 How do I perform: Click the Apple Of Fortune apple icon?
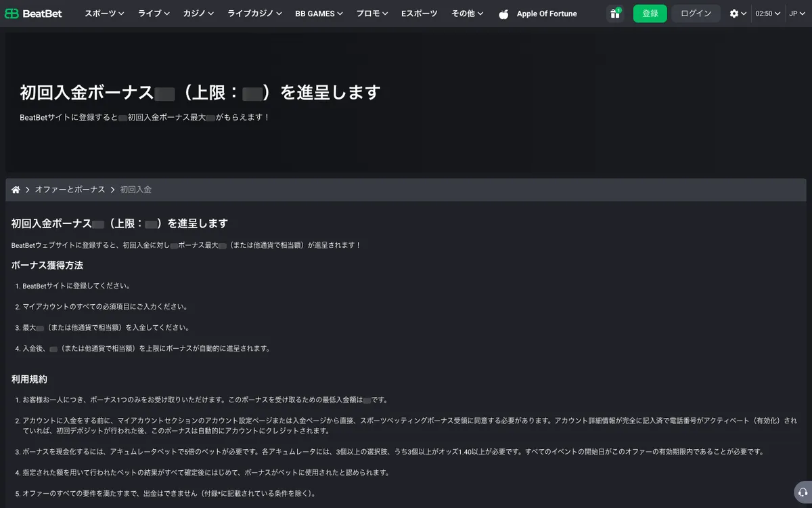[503, 14]
